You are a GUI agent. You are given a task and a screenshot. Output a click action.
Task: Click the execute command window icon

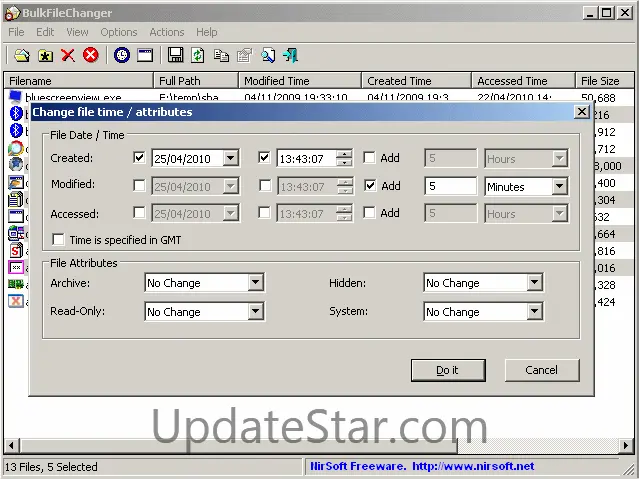coord(145,55)
